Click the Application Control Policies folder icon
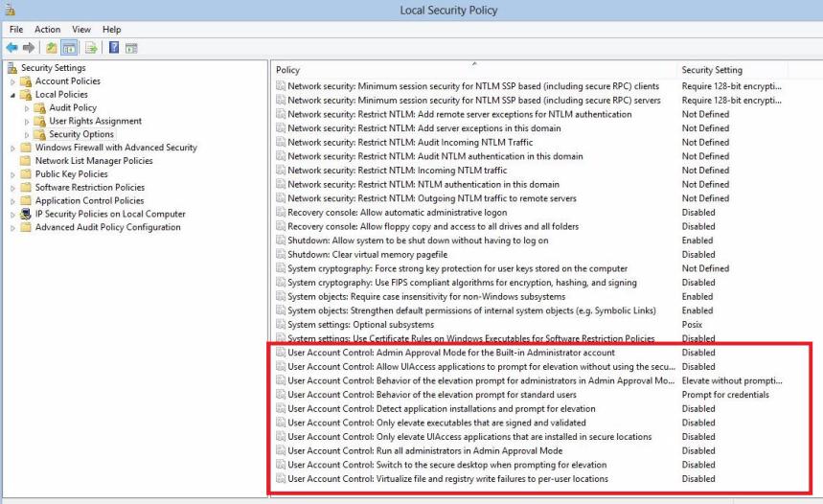This screenshot has height=504, width=823. [x=26, y=200]
